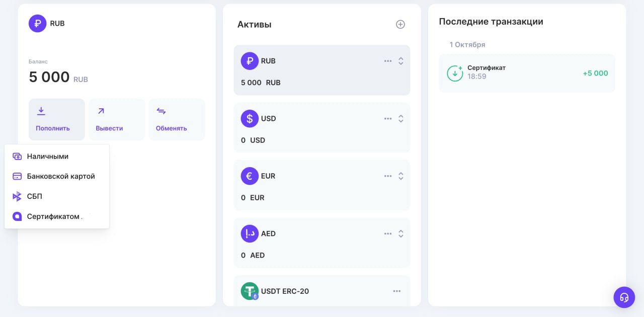Click the green Сертификат deposit icon
The height and width of the screenshot is (317, 644).
[x=455, y=73]
